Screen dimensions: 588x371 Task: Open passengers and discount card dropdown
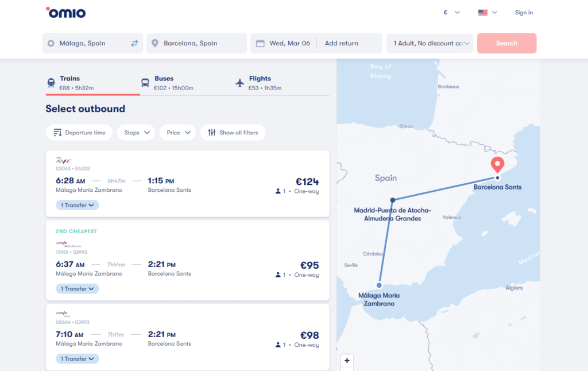click(x=430, y=43)
